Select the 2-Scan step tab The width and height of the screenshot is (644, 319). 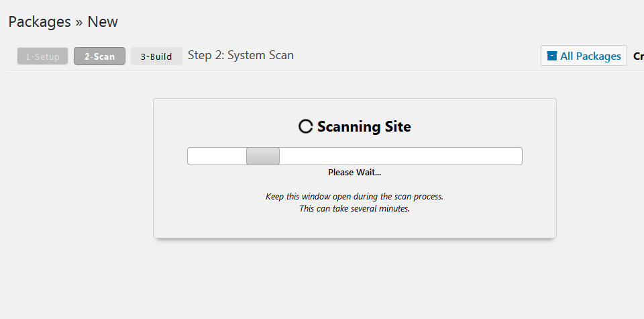click(99, 56)
